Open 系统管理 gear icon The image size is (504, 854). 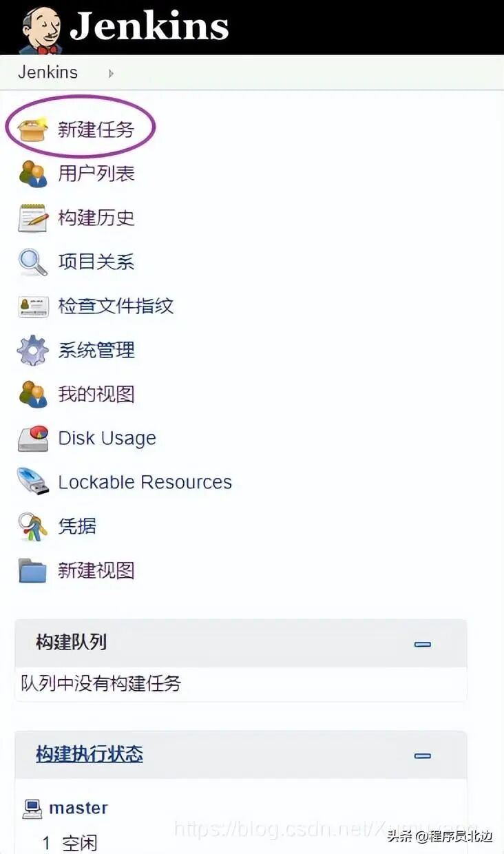click(x=32, y=351)
